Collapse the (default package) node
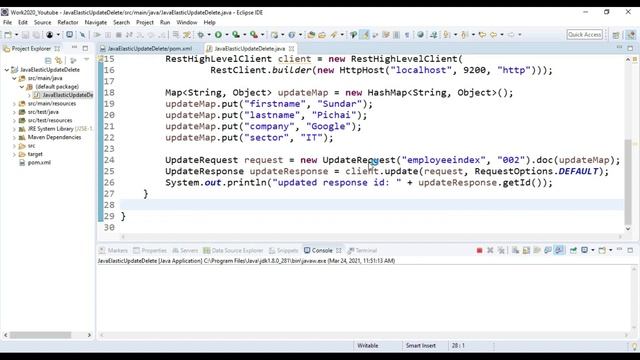This screenshot has width=640, height=360. (22, 87)
